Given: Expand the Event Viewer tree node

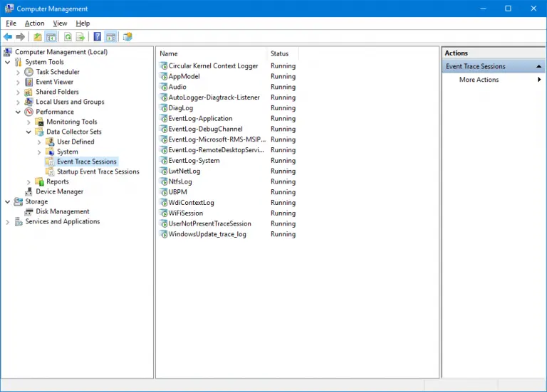Looking at the screenshot, I should (x=19, y=82).
